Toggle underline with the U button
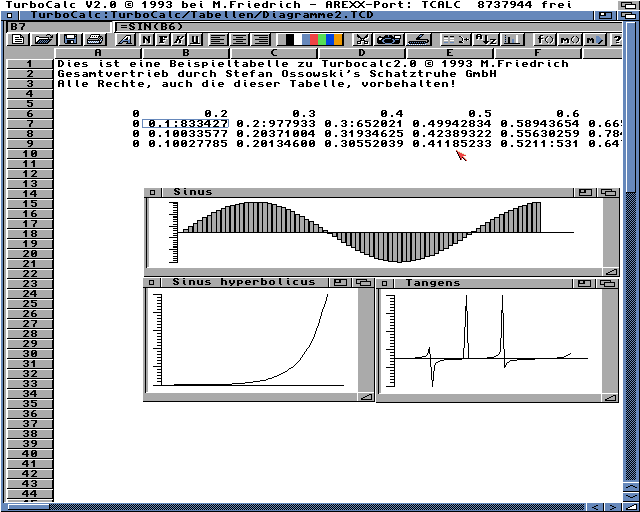 (196, 40)
